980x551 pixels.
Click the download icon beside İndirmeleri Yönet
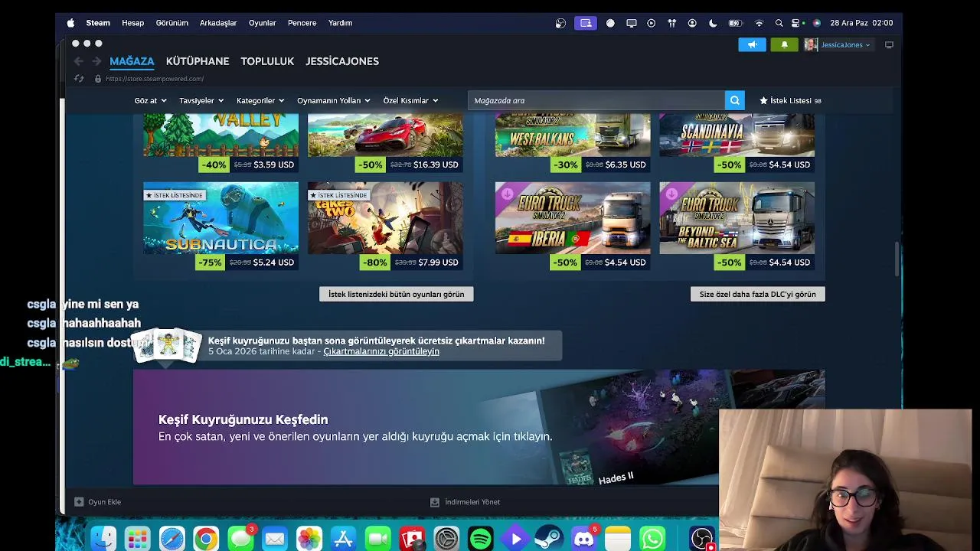(x=435, y=502)
